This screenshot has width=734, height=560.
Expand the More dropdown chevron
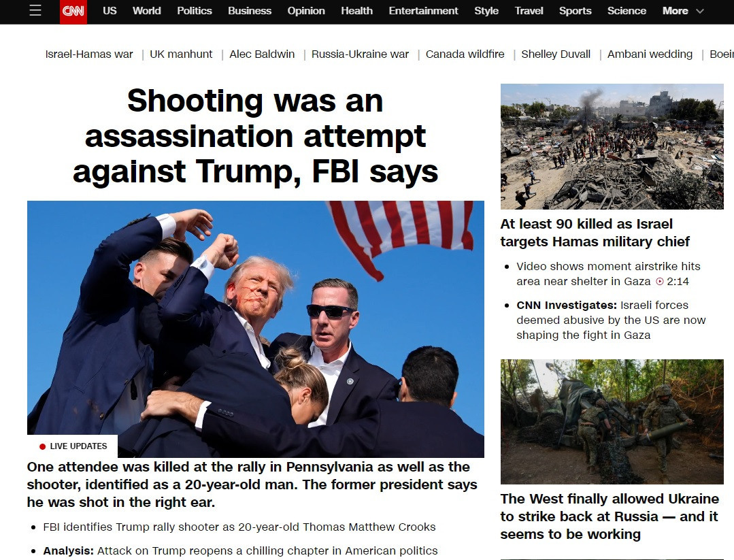[700, 12]
